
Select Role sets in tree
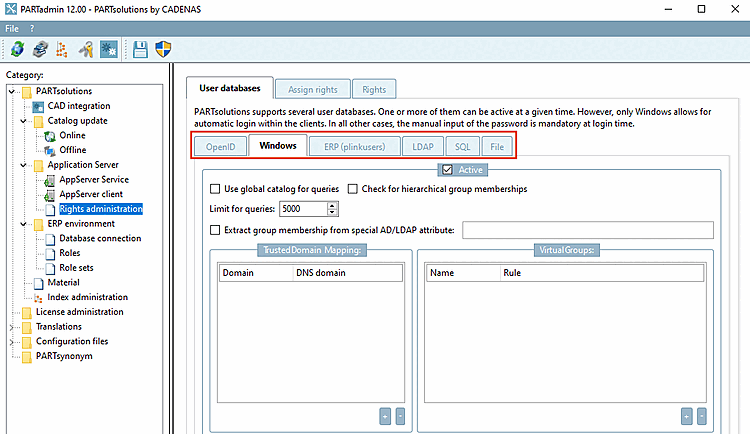76,268
